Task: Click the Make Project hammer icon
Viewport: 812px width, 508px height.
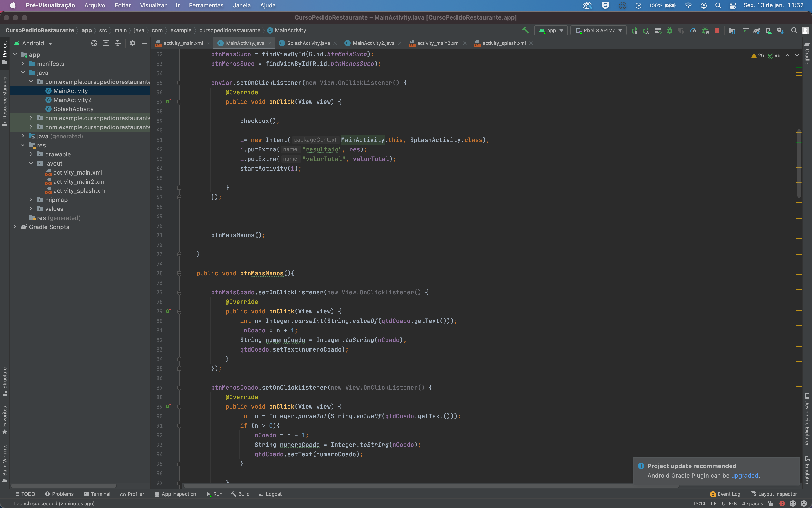Action: point(525,30)
